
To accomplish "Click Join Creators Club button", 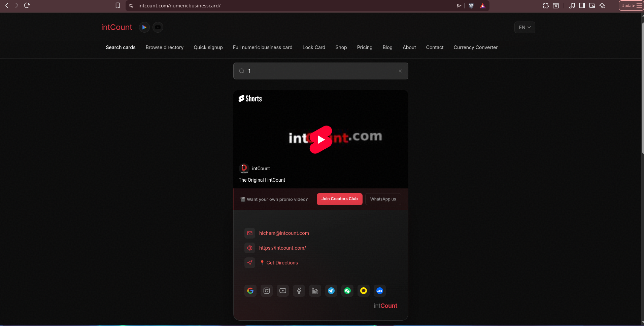I will (339, 199).
